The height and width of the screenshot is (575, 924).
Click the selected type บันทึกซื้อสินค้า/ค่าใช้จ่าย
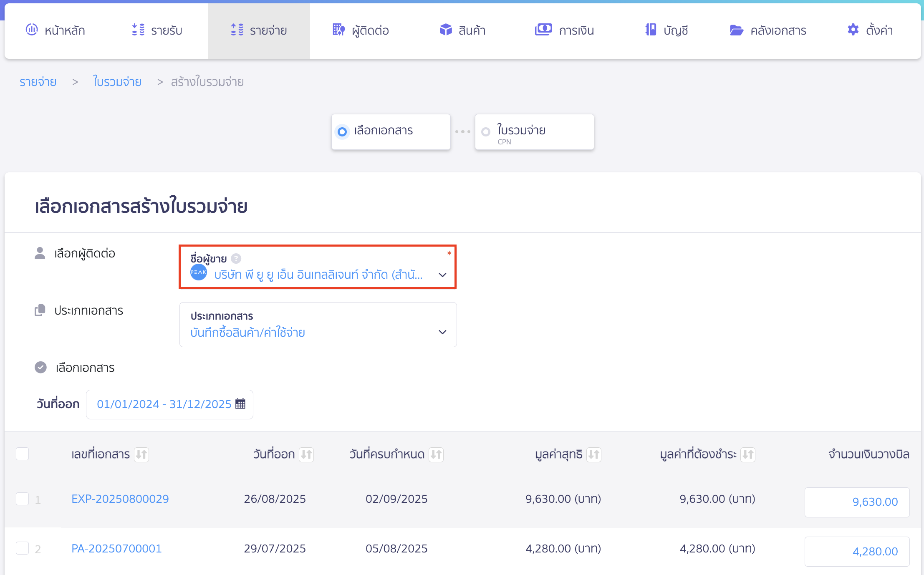point(247,333)
